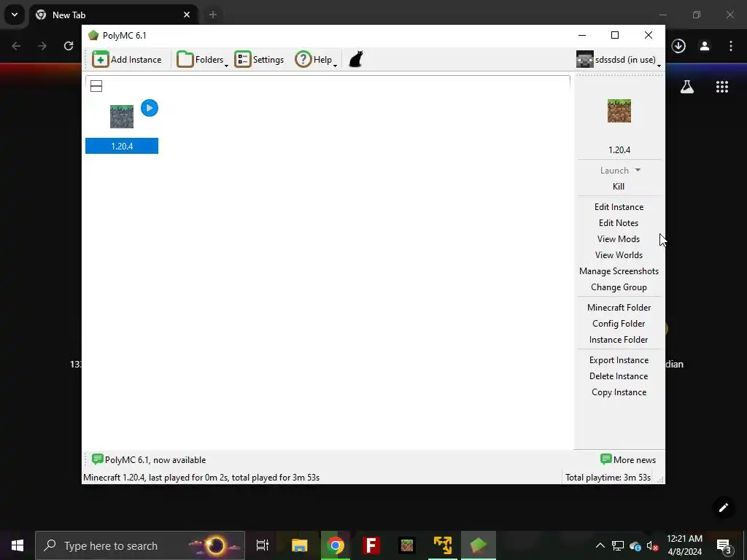The width and height of the screenshot is (747, 560).
Task: Open the Help toolbar menu
Action: tap(316, 60)
